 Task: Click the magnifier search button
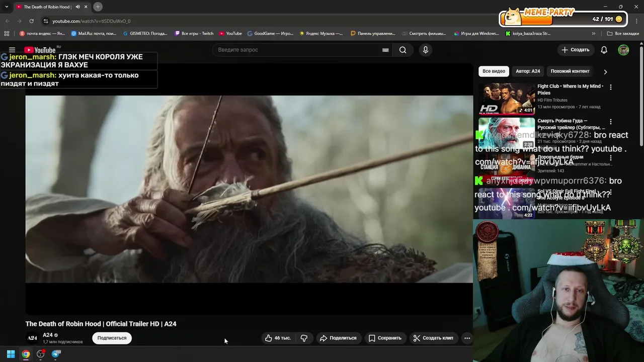pyautogui.click(x=403, y=50)
